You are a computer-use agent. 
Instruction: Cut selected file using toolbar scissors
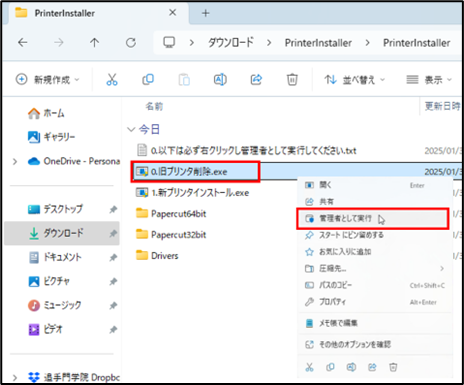(x=112, y=79)
